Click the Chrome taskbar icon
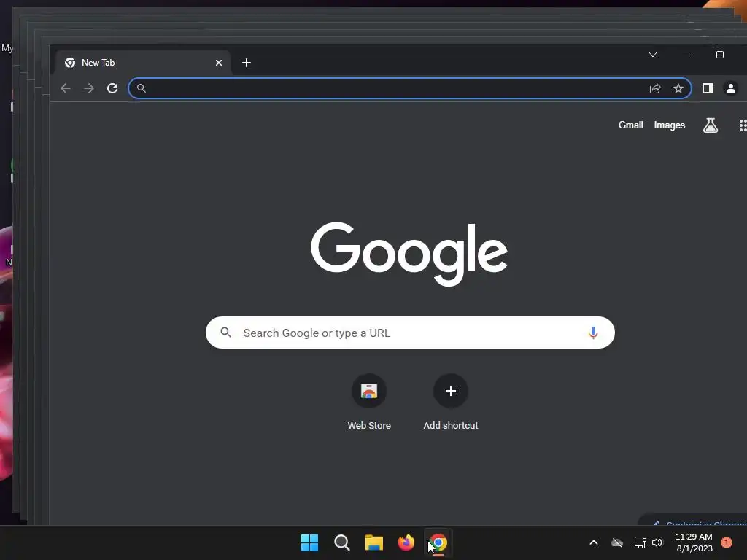The height and width of the screenshot is (560, 747). [x=438, y=542]
